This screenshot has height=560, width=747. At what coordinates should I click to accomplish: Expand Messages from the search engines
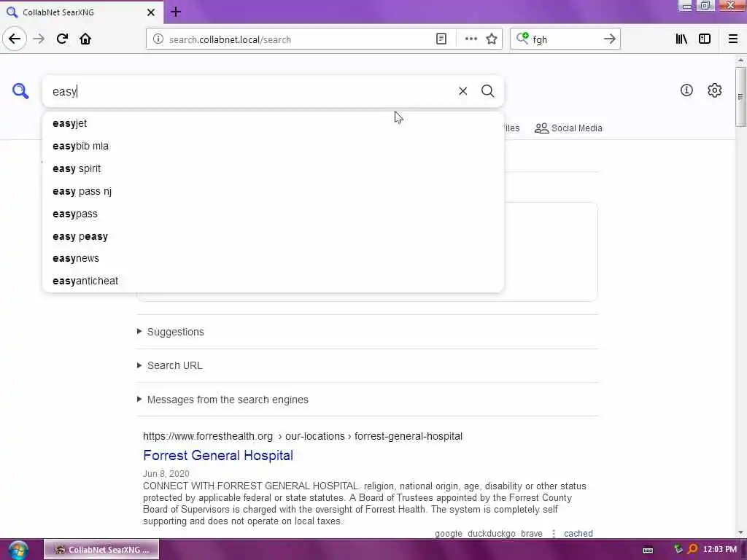click(x=223, y=400)
